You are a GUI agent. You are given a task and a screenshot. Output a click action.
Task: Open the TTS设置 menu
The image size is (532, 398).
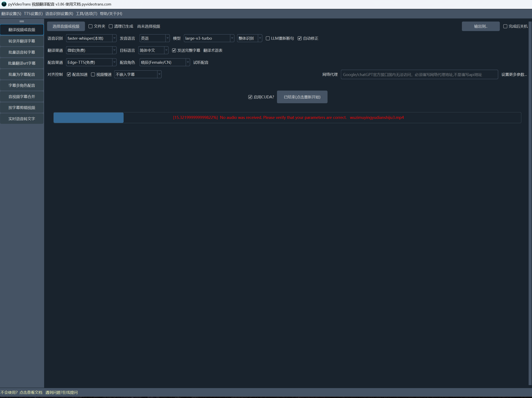[33, 14]
